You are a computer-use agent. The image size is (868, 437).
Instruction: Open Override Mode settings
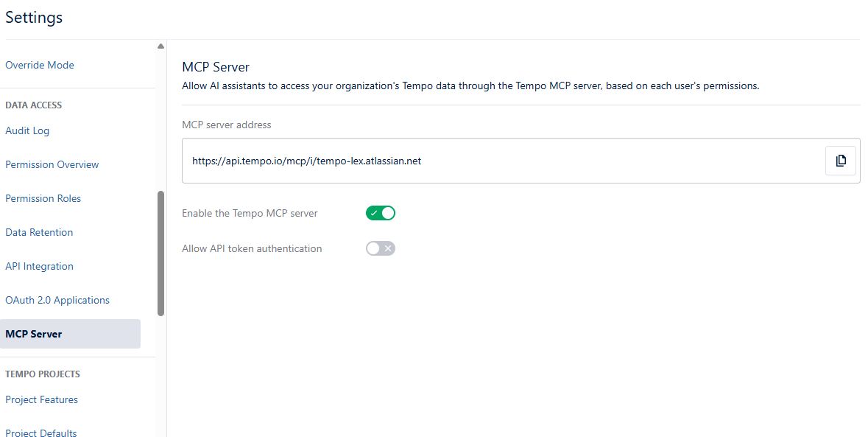click(40, 65)
